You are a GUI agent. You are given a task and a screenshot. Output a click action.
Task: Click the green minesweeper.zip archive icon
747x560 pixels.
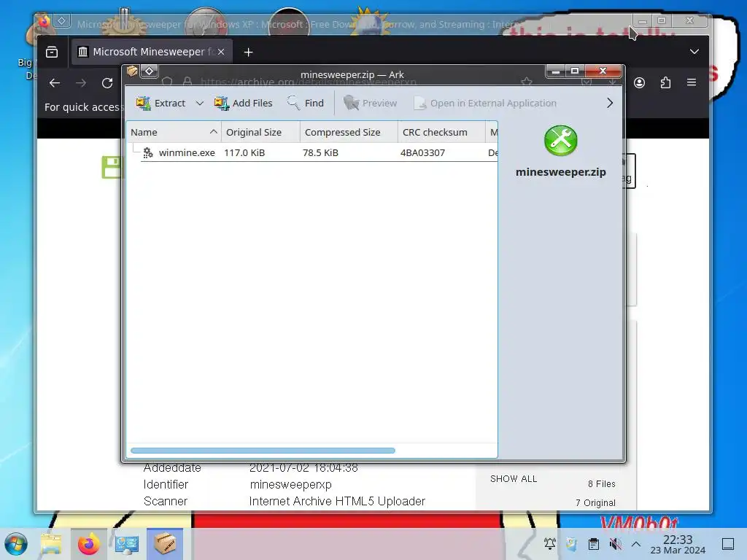click(561, 141)
